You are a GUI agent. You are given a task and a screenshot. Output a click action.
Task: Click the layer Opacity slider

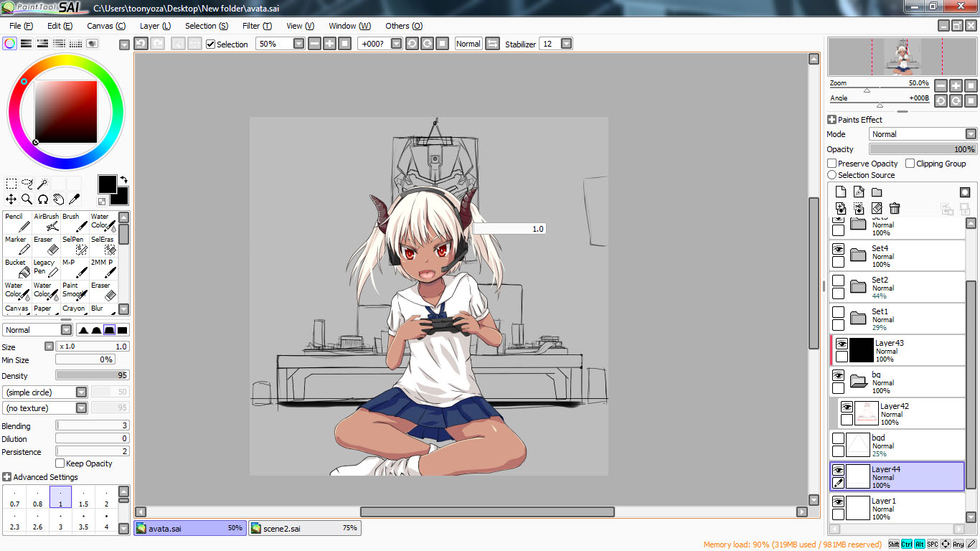click(x=923, y=149)
